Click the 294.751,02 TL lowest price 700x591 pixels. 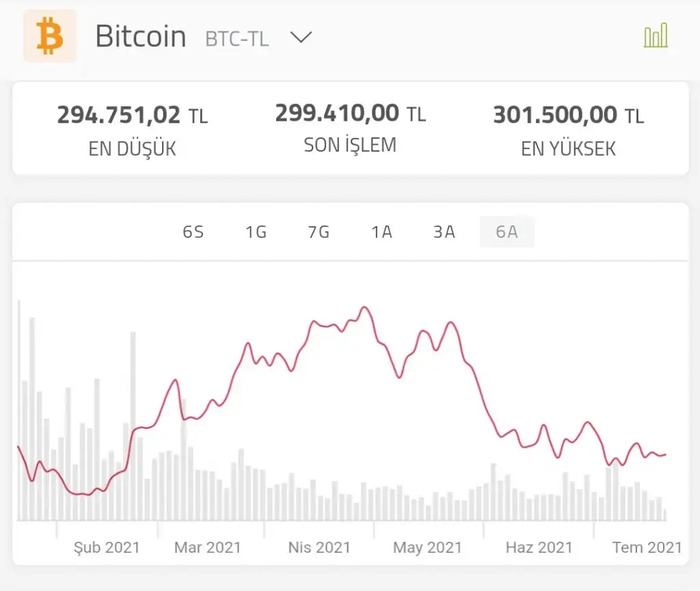[x=132, y=115]
